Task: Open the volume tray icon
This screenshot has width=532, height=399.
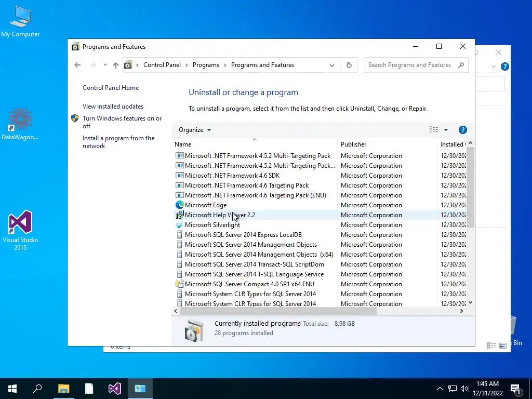Action: click(x=464, y=389)
